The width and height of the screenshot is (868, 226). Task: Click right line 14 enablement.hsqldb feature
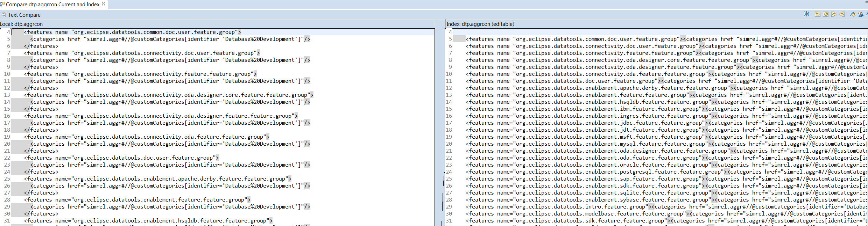[x=590, y=102]
